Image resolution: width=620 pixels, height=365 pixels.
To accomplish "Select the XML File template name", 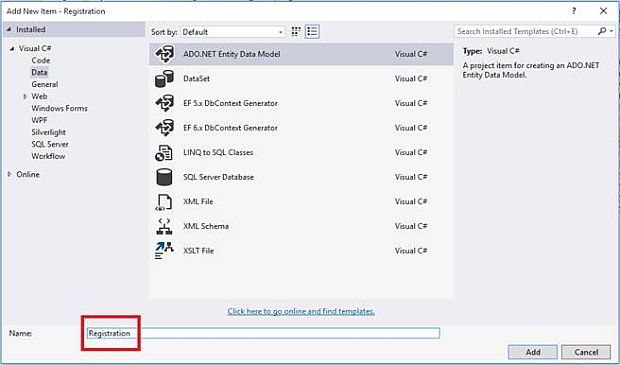I will pyautogui.click(x=198, y=202).
